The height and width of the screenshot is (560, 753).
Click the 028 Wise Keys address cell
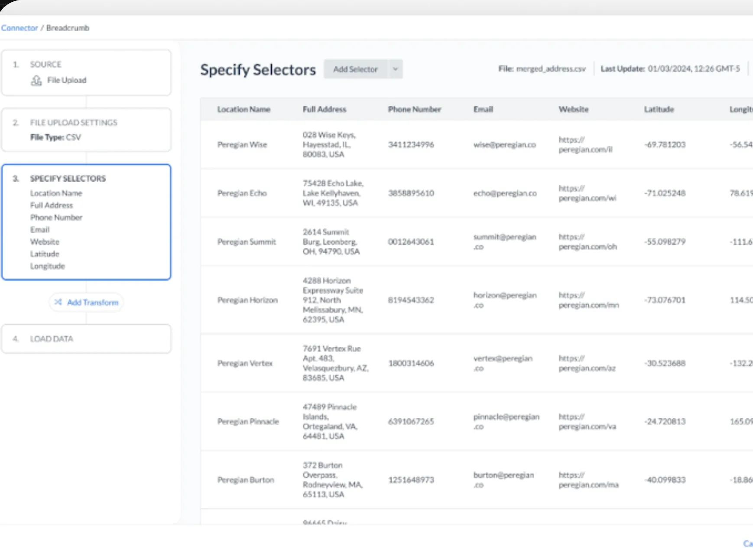tap(329, 145)
